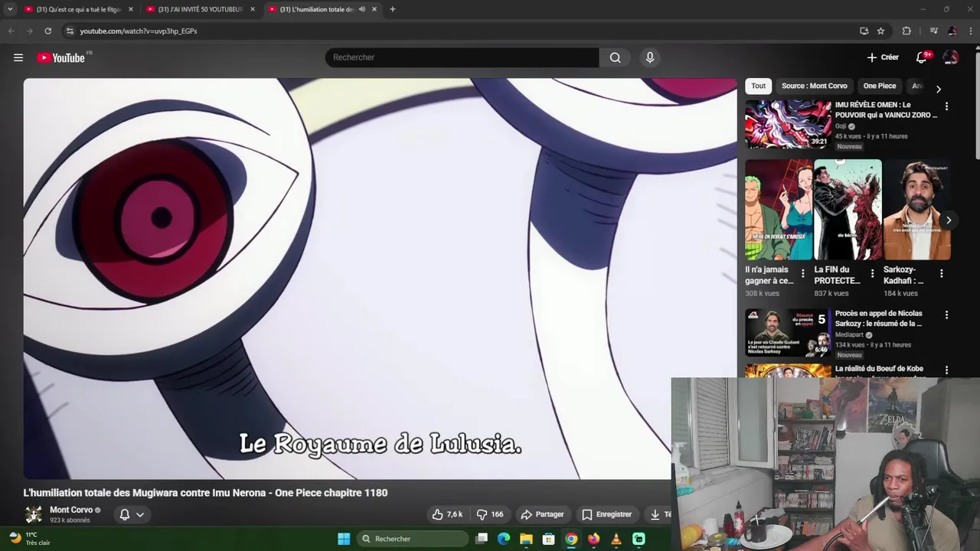Toggle the subscription notification bell

tap(125, 514)
